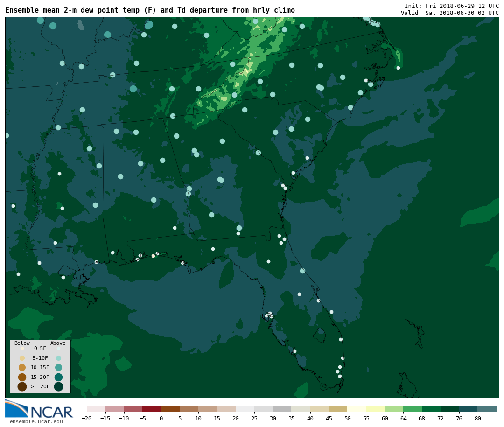
Task: Click the 'Above' legend column header
Action: click(x=58, y=343)
